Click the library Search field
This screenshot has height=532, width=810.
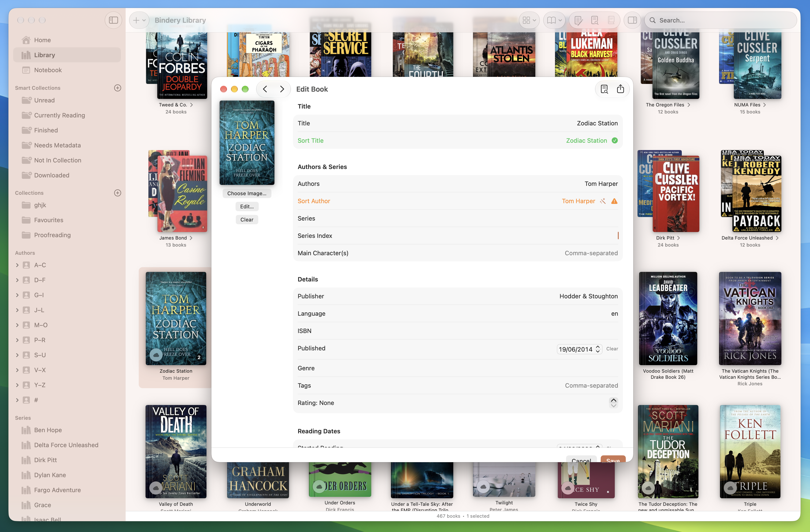[x=720, y=20]
